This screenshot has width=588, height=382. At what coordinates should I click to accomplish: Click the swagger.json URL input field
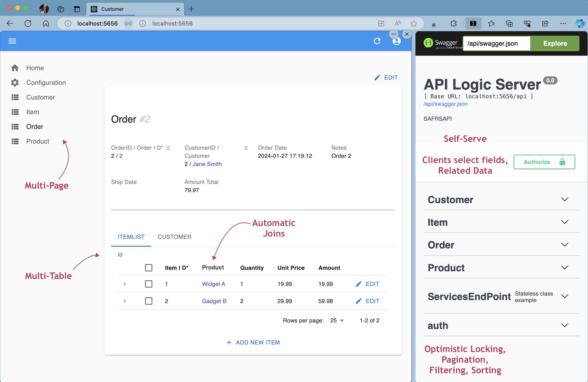[x=497, y=43]
